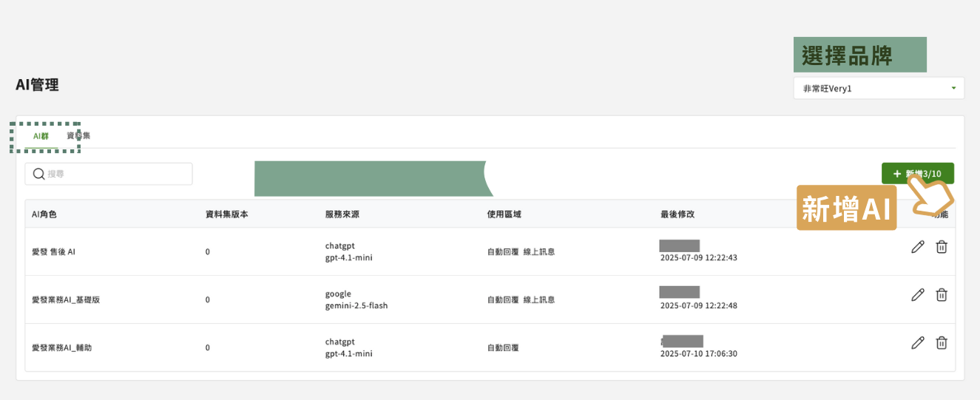This screenshot has width=980, height=400.
Task: Click the magnifier icon in search box
Action: (x=38, y=174)
